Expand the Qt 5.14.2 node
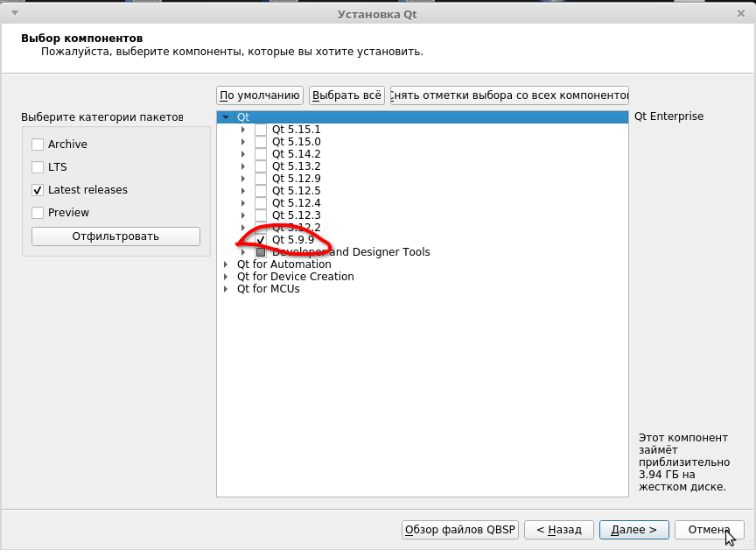Viewport: 756px width, 550px height. pos(243,154)
